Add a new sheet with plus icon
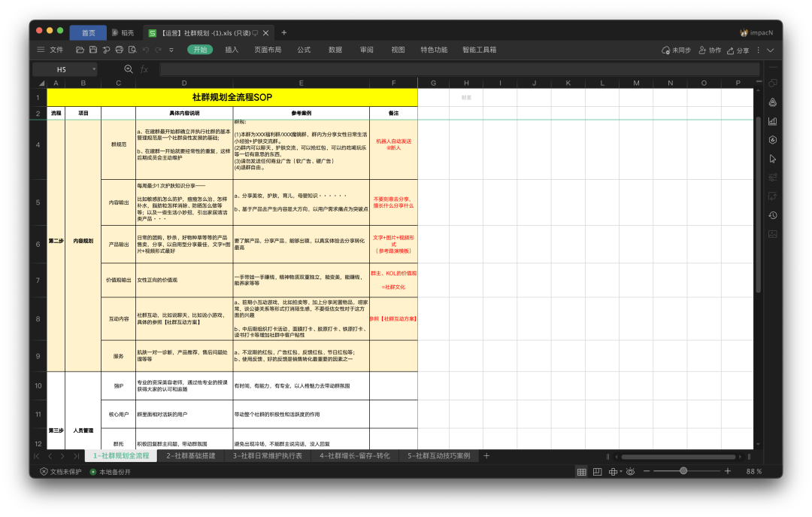 click(x=486, y=456)
